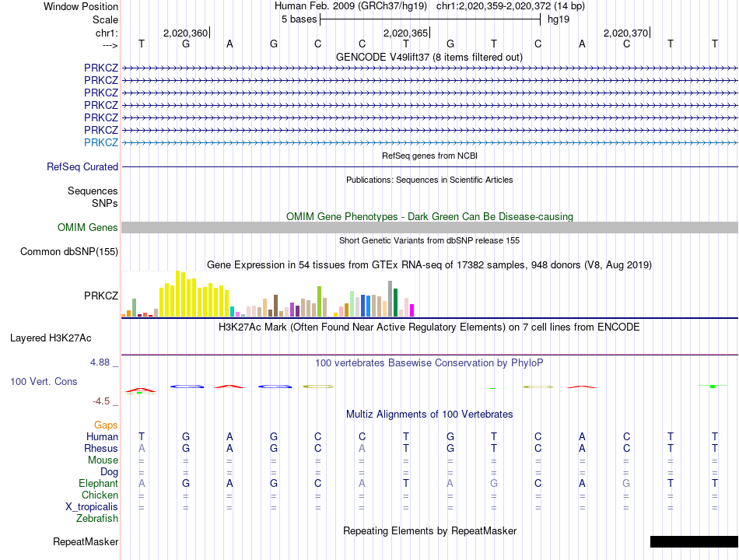This screenshot has width=739, height=560.
Task: Click the chr1: base position label
Action: 107,33
